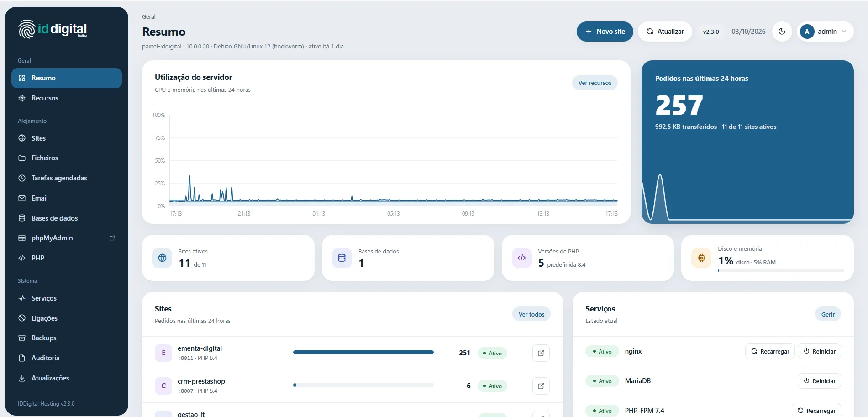Click the Ativo badge beside nginx
This screenshot has height=417, width=868.
(602, 351)
